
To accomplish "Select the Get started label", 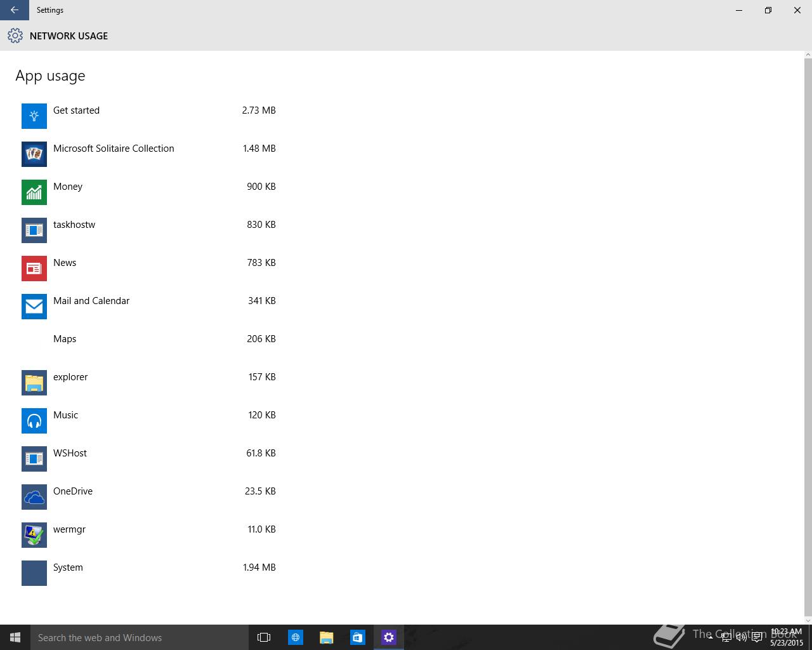I will tap(76, 110).
